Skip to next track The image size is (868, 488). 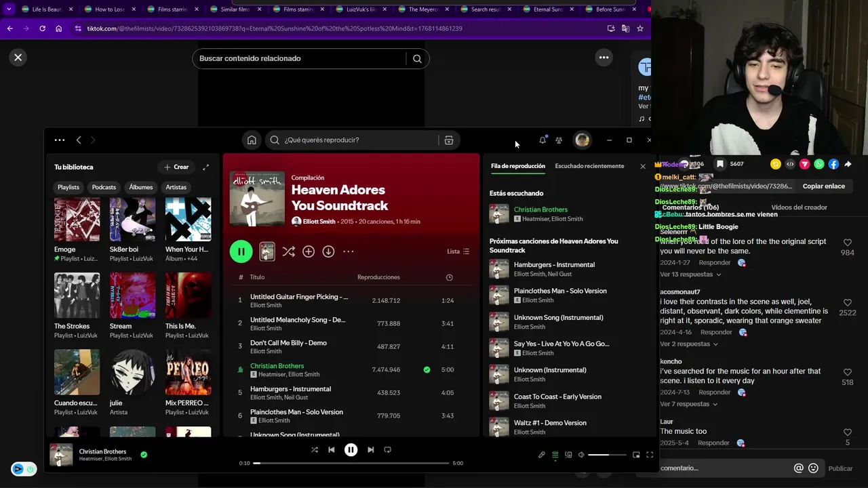coord(370,449)
